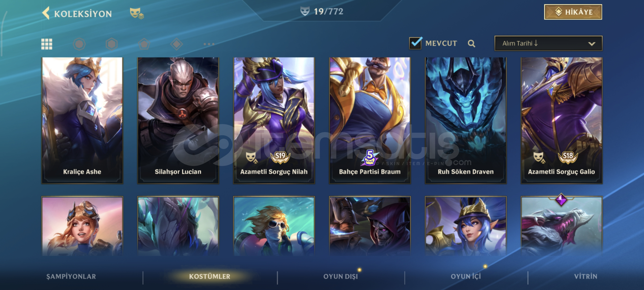Open the skin shop masks icon

137,13
